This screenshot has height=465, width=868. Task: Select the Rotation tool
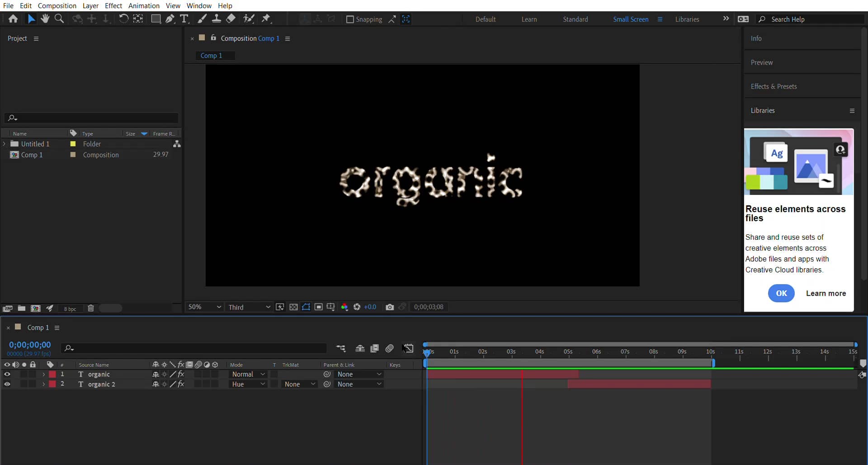click(x=123, y=19)
